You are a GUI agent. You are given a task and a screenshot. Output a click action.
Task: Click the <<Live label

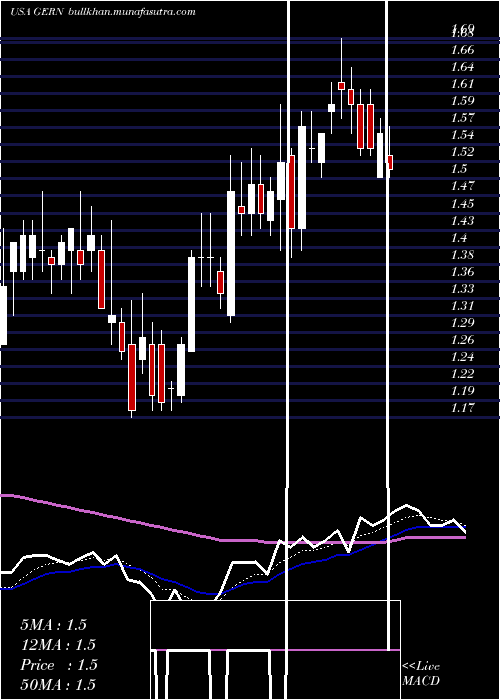click(x=421, y=667)
